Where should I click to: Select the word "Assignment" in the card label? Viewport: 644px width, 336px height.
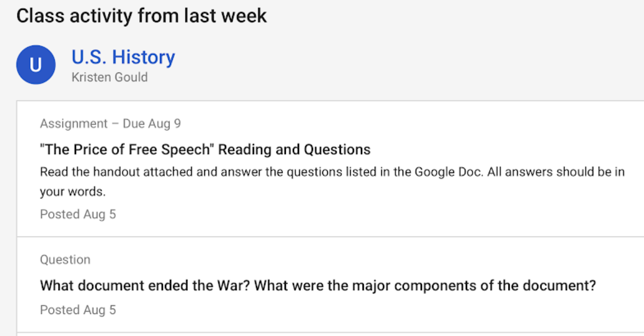(x=74, y=123)
